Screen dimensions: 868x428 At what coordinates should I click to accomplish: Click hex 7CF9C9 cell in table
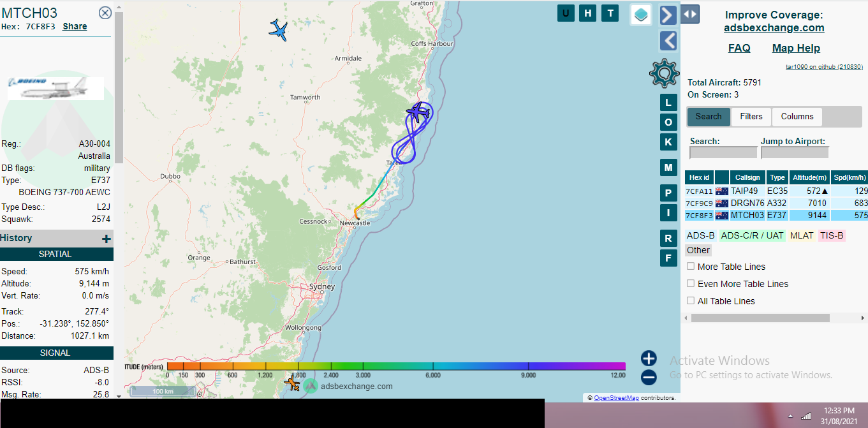(x=700, y=203)
